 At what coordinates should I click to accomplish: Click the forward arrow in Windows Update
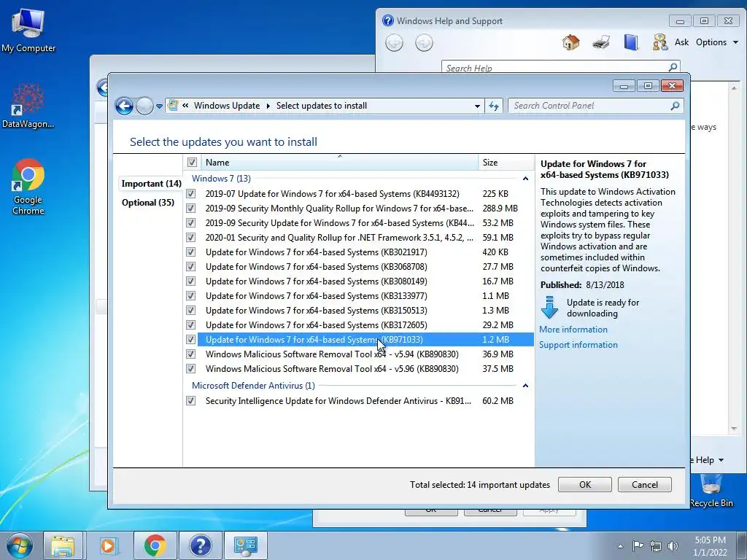[144, 106]
